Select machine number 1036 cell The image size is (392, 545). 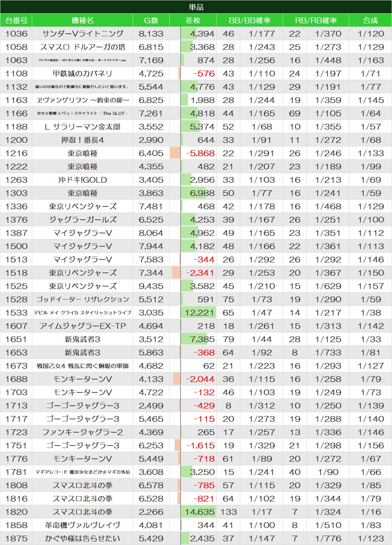[16, 34]
